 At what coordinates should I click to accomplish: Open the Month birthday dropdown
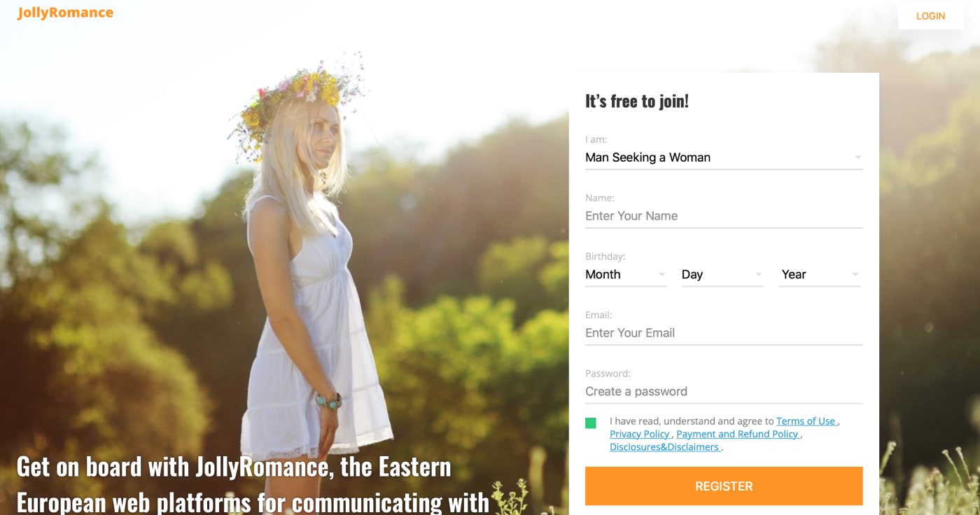coord(626,274)
